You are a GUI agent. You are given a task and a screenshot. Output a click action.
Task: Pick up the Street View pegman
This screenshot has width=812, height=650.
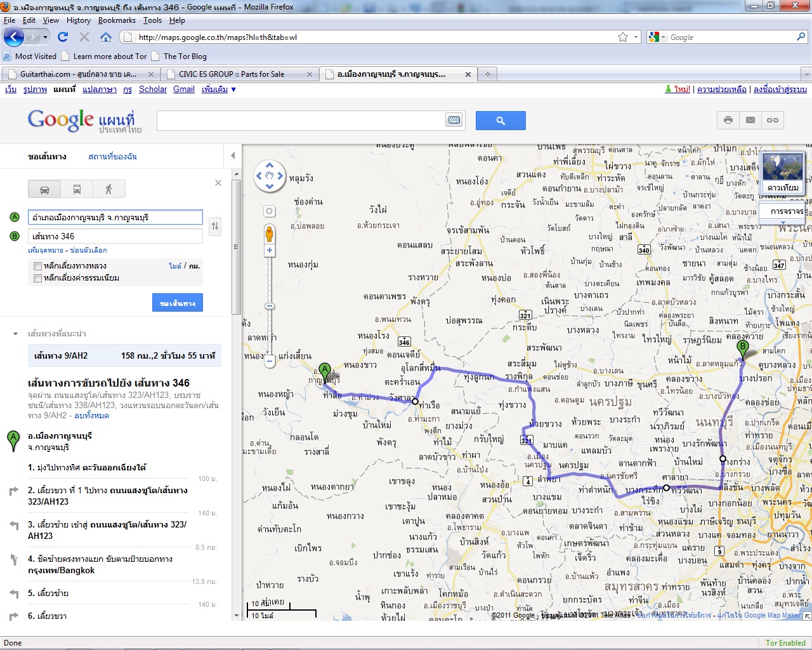pyautogui.click(x=270, y=234)
